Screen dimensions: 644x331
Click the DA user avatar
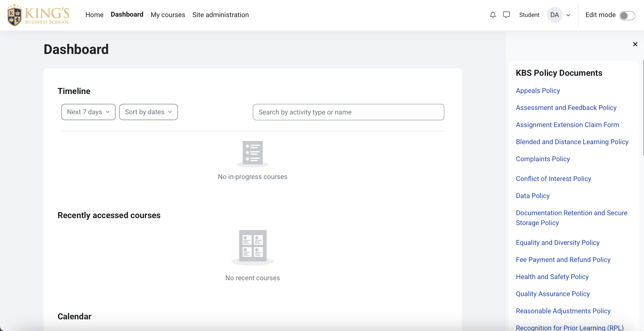tap(554, 15)
